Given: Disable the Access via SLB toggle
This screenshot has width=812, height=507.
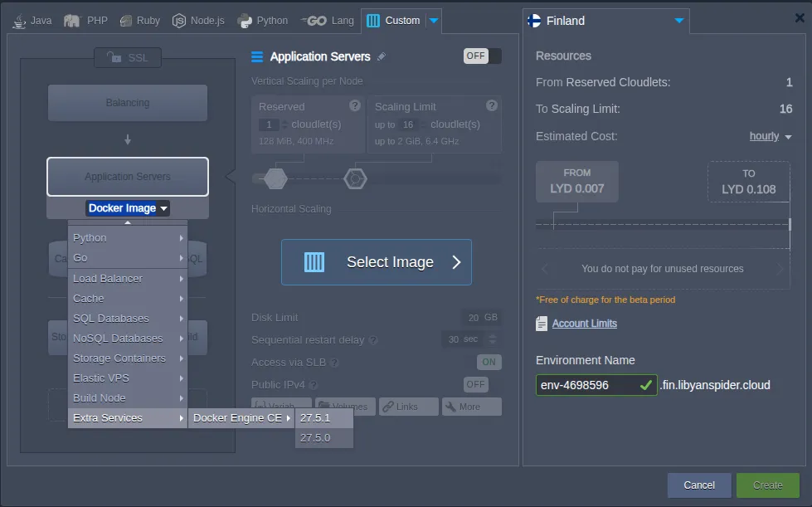Looking at the screenshot, I should [488, 361].
